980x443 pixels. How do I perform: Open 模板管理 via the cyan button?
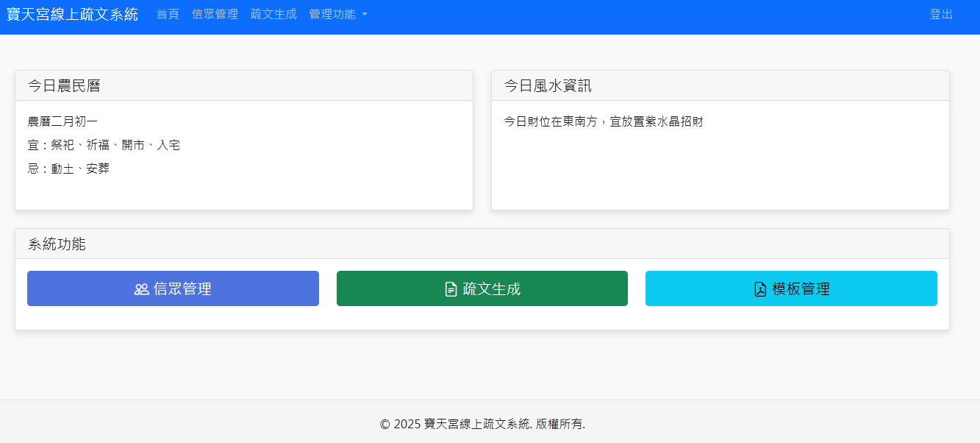pos(791,288)
